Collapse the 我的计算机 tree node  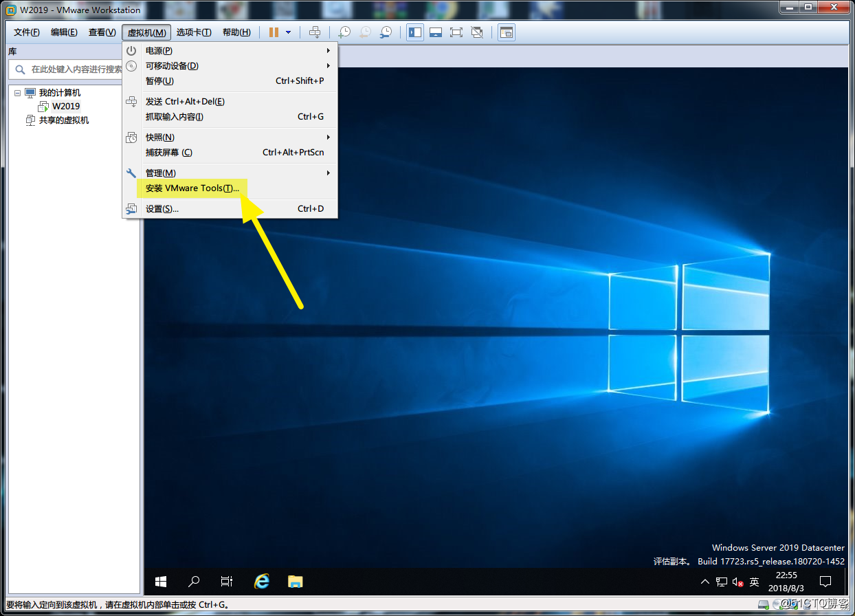(x=17, y=93)
